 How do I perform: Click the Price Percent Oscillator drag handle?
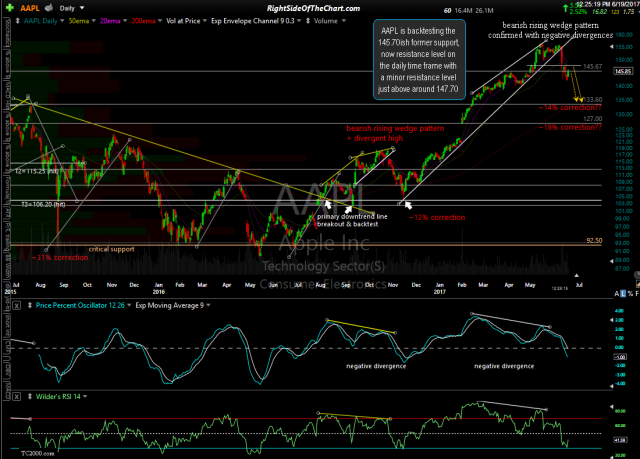[x=29, y=305]
